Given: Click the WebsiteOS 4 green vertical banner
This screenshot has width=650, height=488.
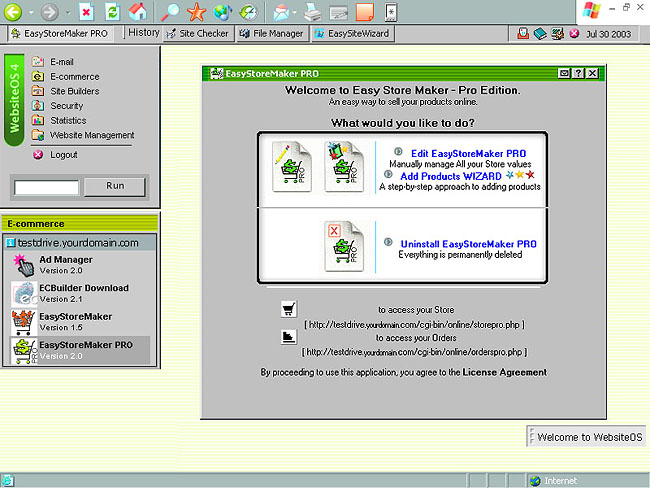Looking at the screenshot, I should (x=15, y=100).
